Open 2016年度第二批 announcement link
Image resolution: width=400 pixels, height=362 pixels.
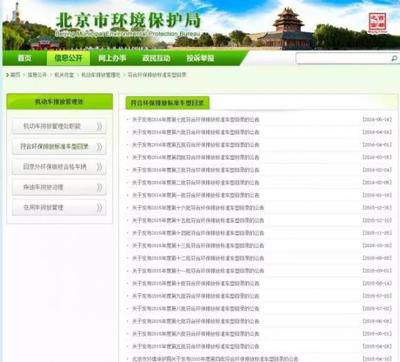(x=196, y=182)
